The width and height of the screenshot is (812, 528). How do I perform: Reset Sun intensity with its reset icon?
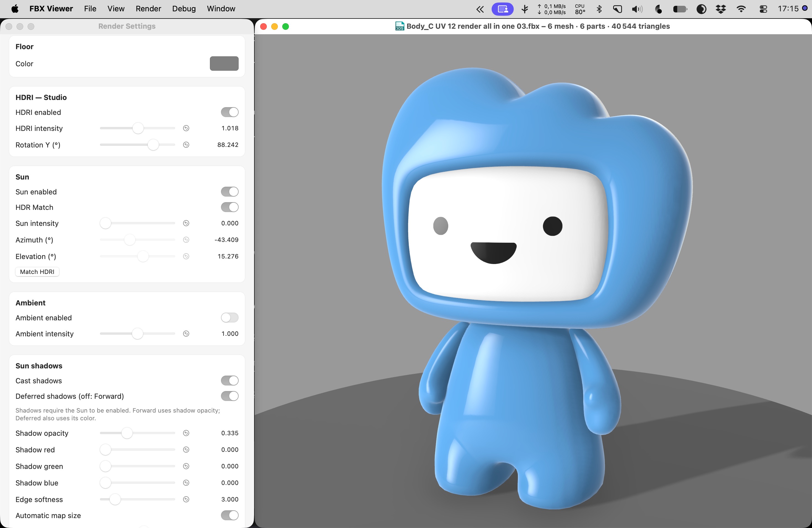point(186,223)
